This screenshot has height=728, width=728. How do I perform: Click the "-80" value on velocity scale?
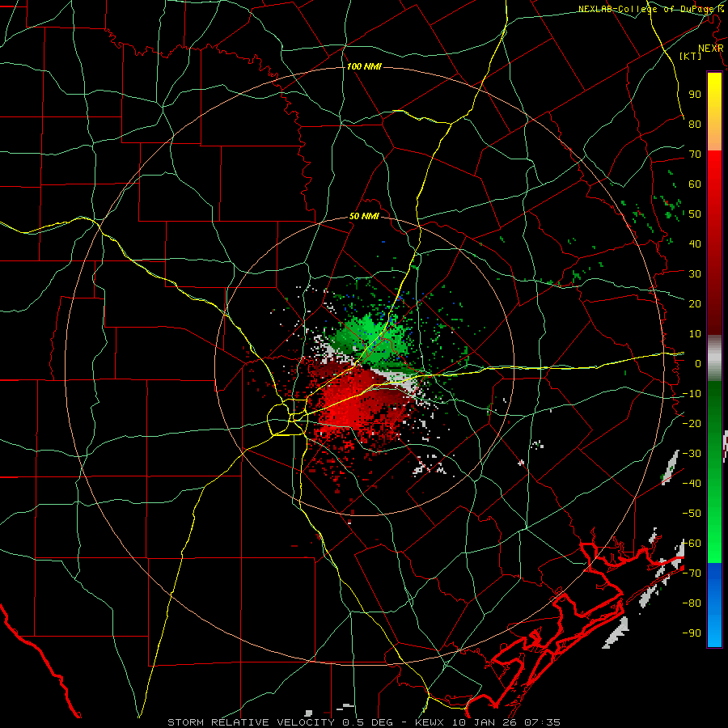pos(692,603)
